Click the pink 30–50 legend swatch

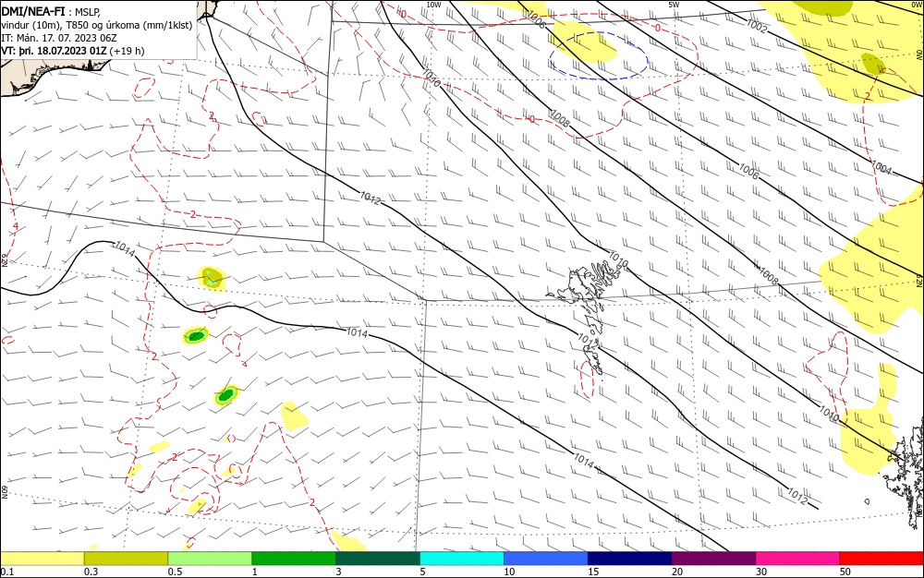[797, 559]
